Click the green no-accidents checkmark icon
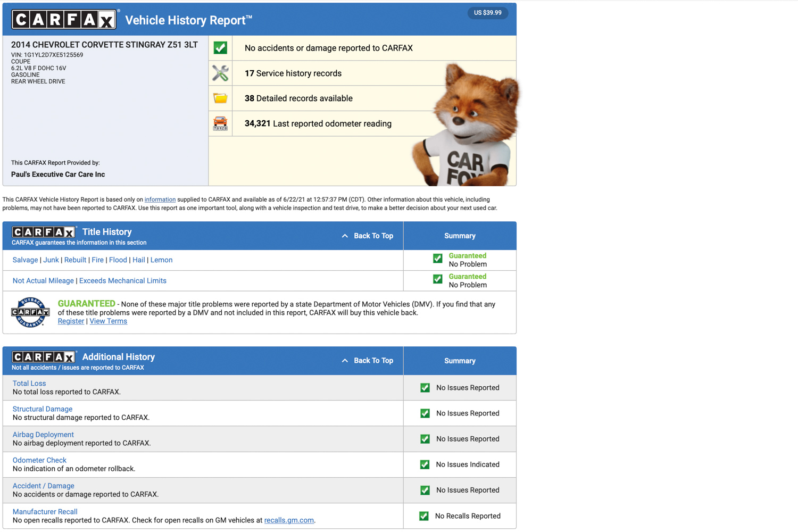Screen dimensions: 798x532 click(x=220, y=48)
